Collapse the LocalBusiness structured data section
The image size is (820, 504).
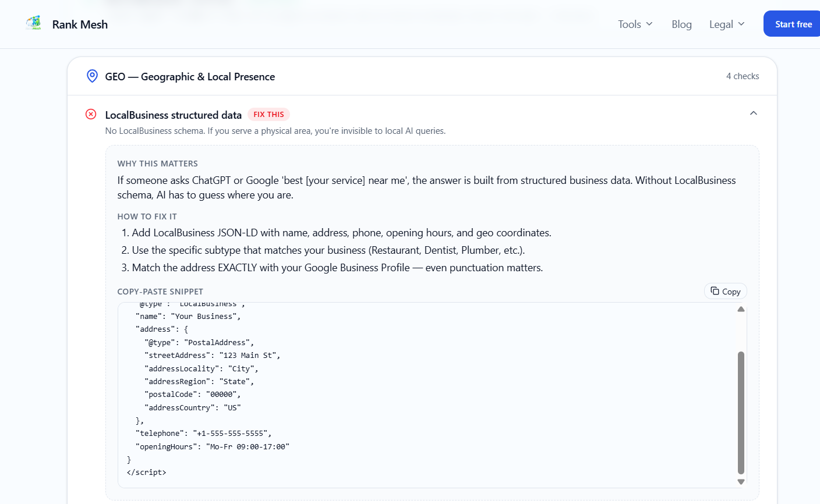pos(753,113)
